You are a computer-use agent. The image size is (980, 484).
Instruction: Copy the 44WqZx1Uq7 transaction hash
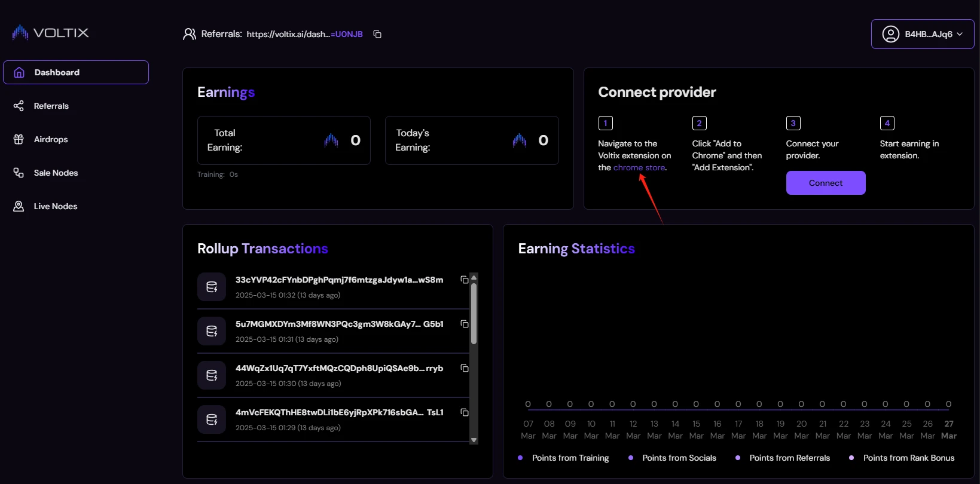pyautogui.click(x=464, y=368)
